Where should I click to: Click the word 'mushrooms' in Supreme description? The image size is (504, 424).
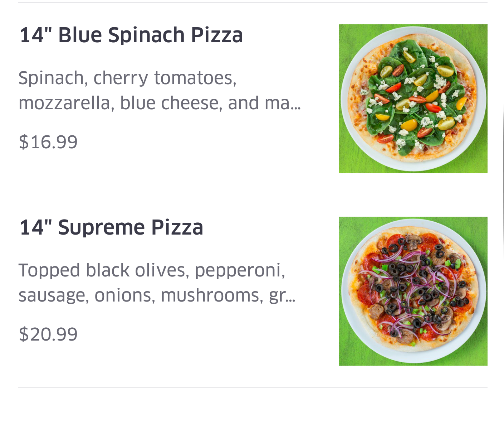pyautogui.click(x=212, y=295)
